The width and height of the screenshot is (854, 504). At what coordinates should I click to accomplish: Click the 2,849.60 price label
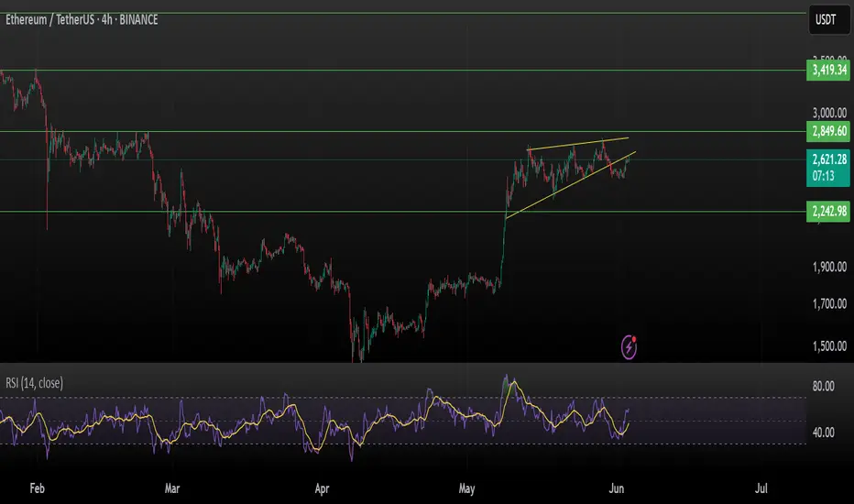point(828,131)
